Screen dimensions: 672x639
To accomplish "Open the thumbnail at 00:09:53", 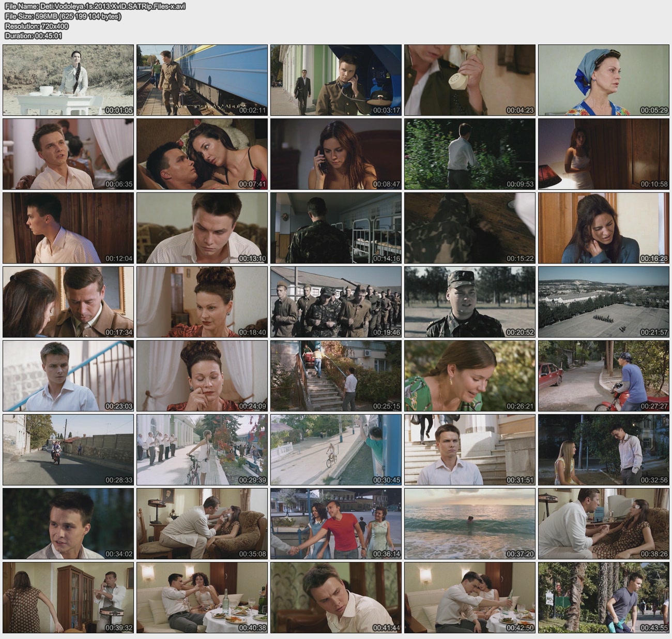I will (469, 154).
